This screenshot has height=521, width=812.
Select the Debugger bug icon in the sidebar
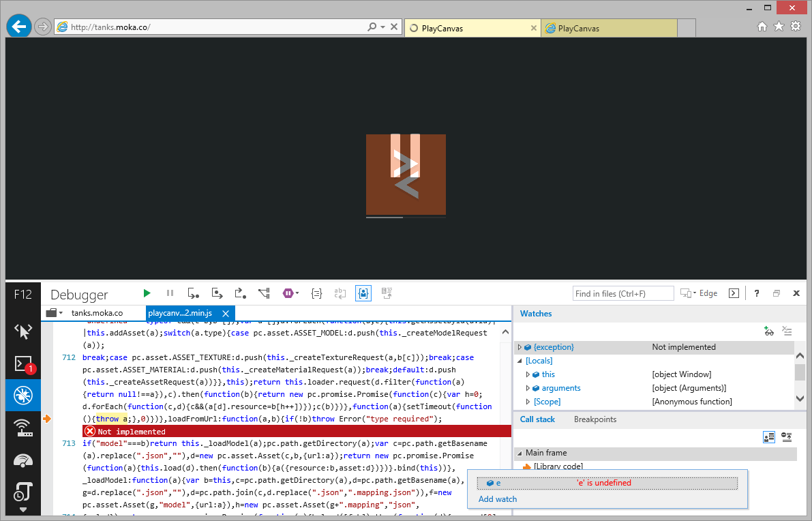click(x=22, y=396)
